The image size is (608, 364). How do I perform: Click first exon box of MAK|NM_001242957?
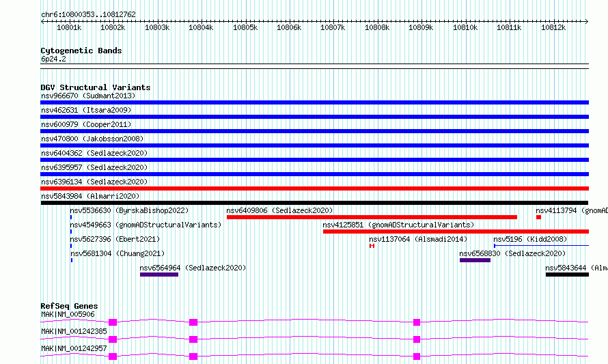(113, 356)
